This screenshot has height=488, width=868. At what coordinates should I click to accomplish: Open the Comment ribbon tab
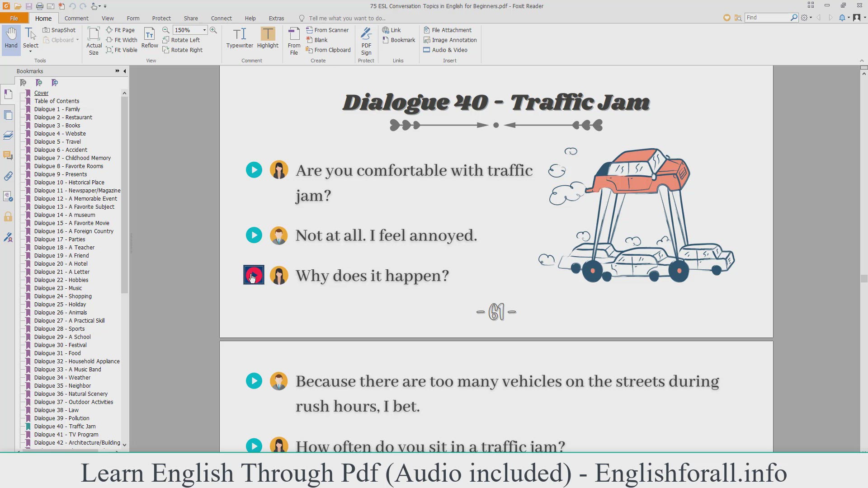tap(76, 18)
